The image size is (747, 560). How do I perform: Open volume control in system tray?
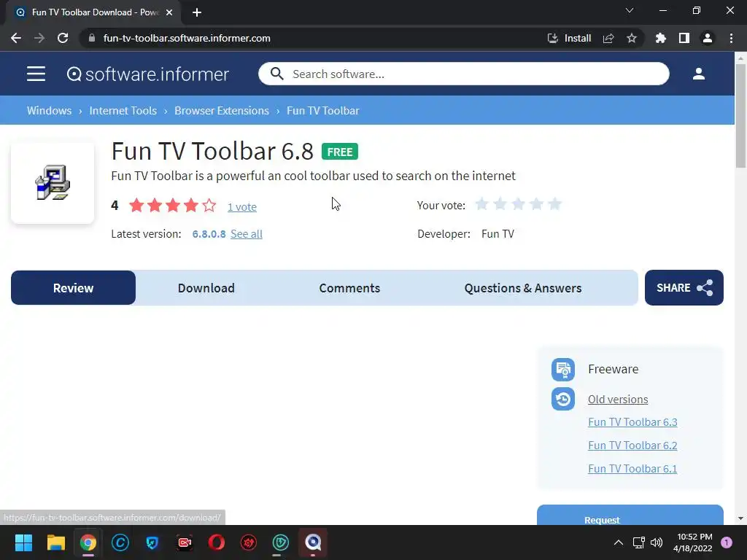click(x=657, y=542)
